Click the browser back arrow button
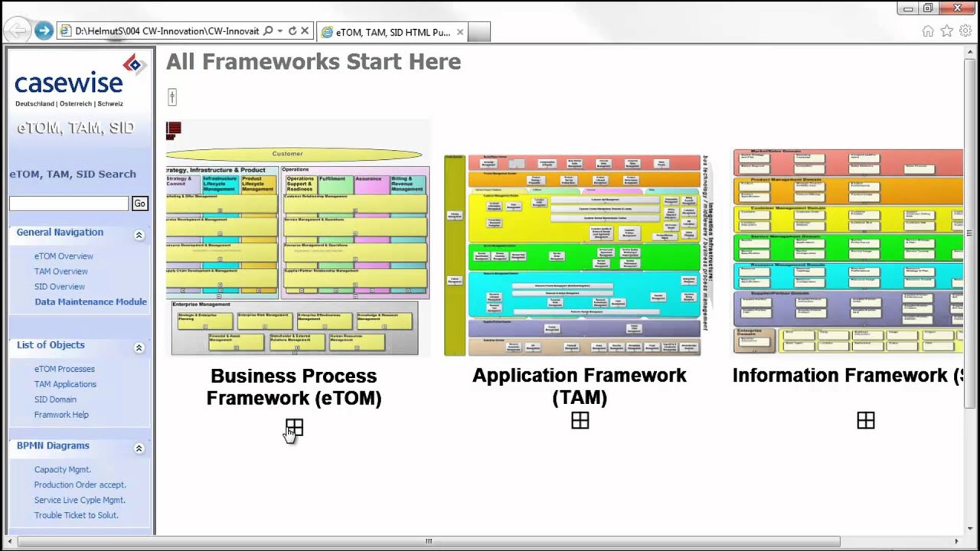Screen dimensions: 980x551 coord(17,31)
